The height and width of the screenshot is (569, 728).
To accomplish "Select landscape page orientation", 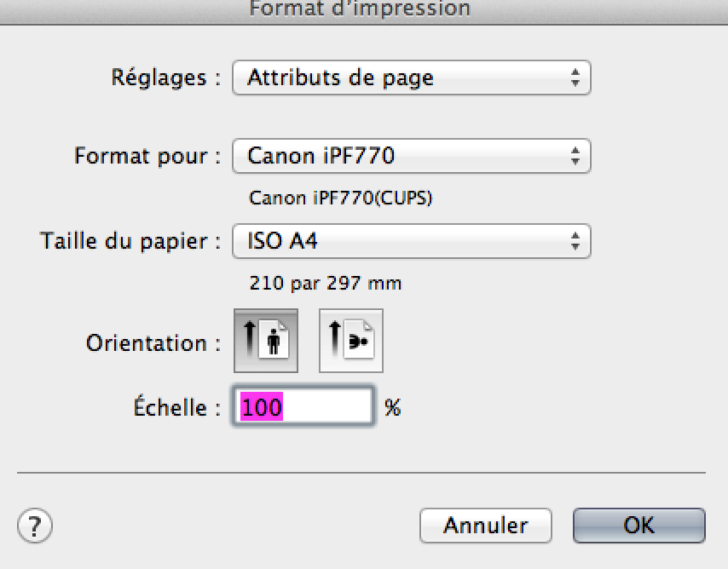I will (x=351, y=341).
